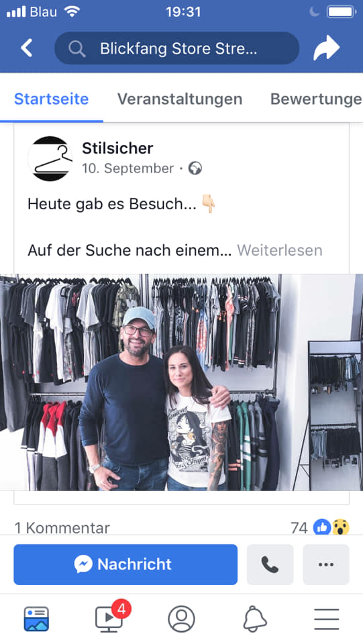
Task: Tap the share arrow icon
Action: (327, 48)
